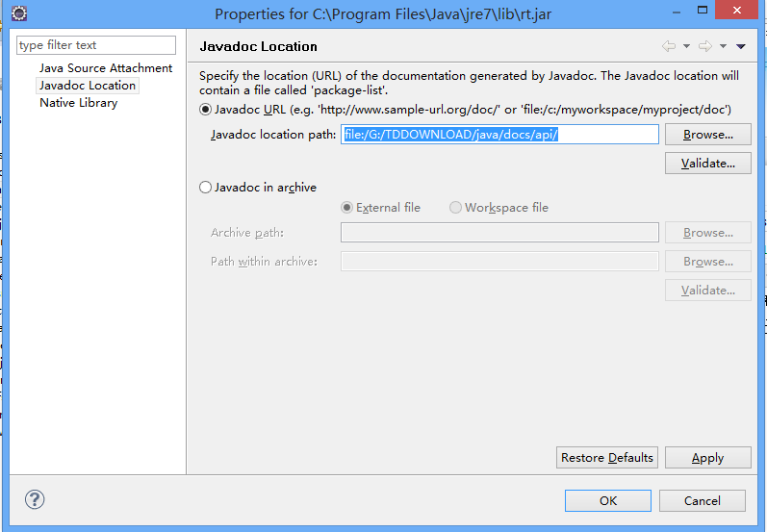The image size is (767, 532).
Task: Select the Javadoc in archive radio button
Action: pos(205,188)
